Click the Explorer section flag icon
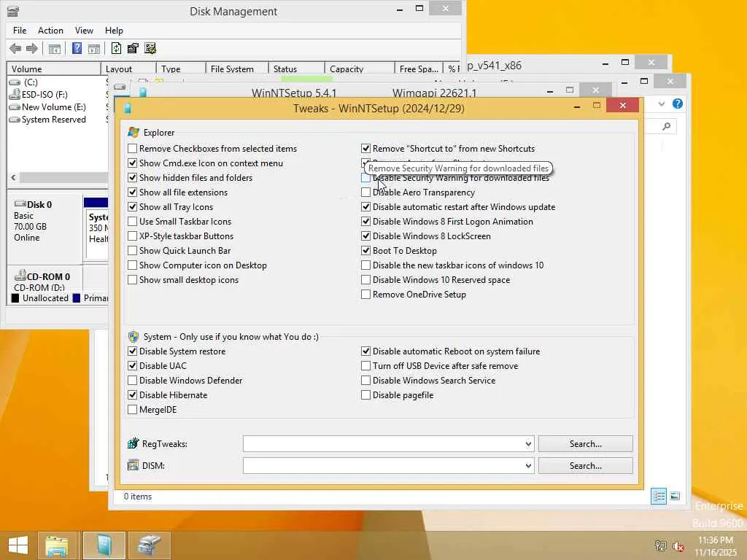The image size is (747, 560). point(133,133)
